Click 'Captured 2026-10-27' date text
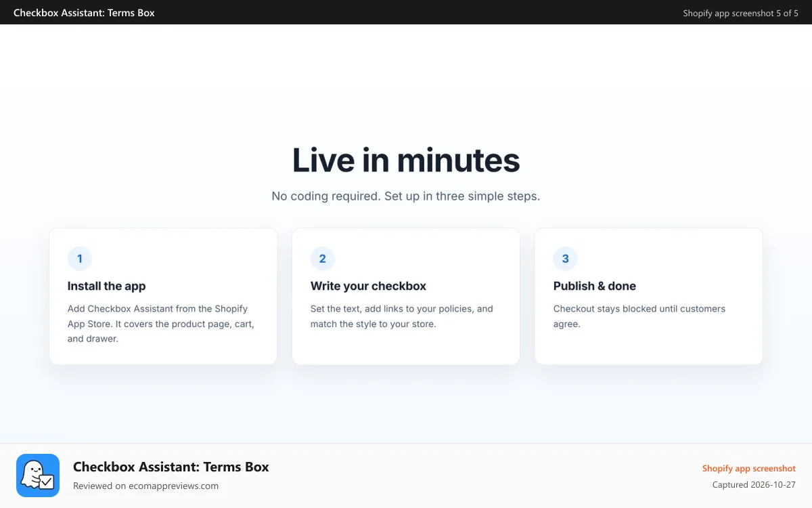Screen dimensions: 812x508 point(754,485)
